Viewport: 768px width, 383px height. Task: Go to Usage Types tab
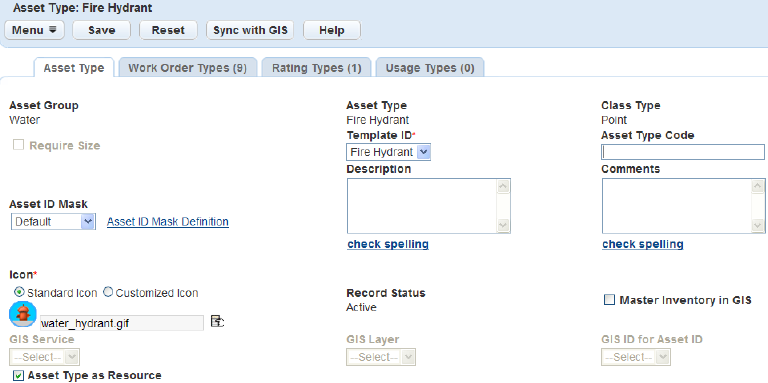point(430,68)
